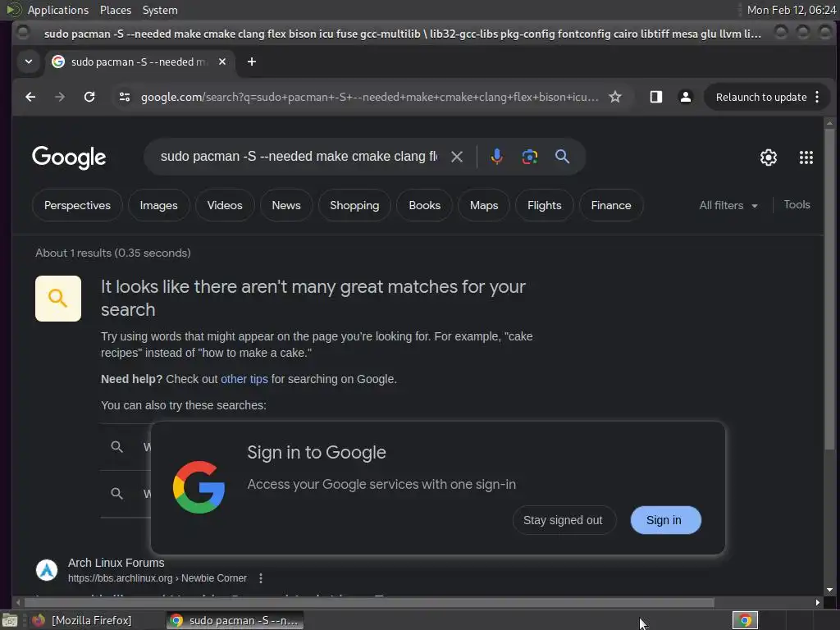Screen dimensions: 840x630
Task: Click the forward navigation arrow
Action: coord(60,97)
